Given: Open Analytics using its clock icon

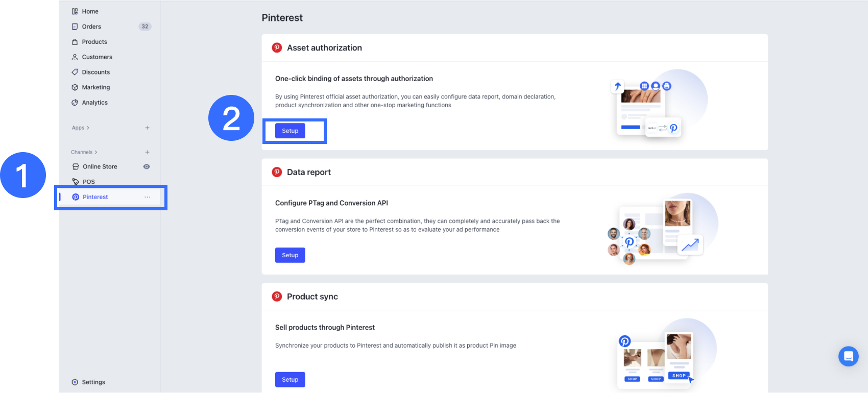Looking at the screenshot, I should pyautogui.click(x=75, y=102).
